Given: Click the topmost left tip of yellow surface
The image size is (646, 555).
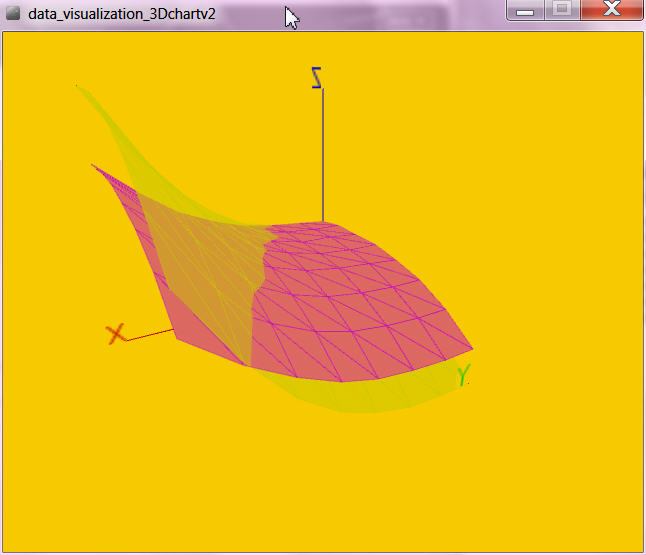Looking at the screenshot, I should tap(78, 86).
